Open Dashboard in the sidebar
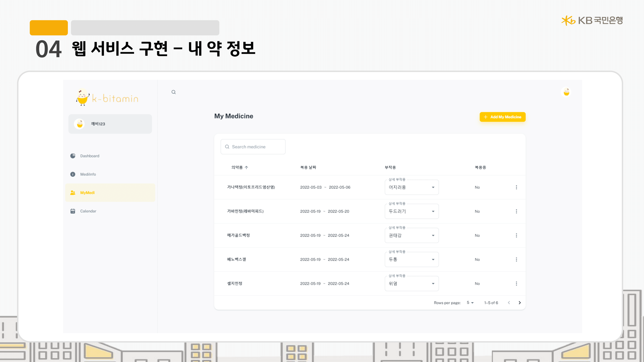The image size is (644, 362). pos(90,156)
